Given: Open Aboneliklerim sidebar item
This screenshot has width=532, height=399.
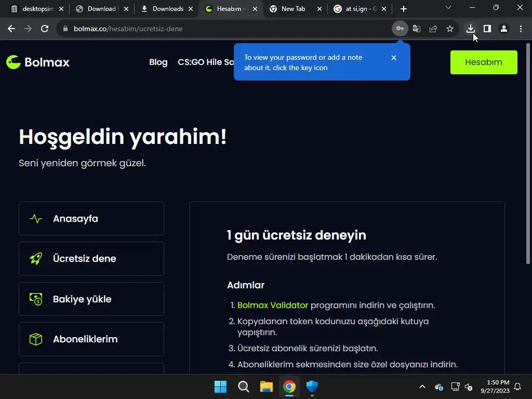Looking at the screenshot, I should (x=91, y=339).
